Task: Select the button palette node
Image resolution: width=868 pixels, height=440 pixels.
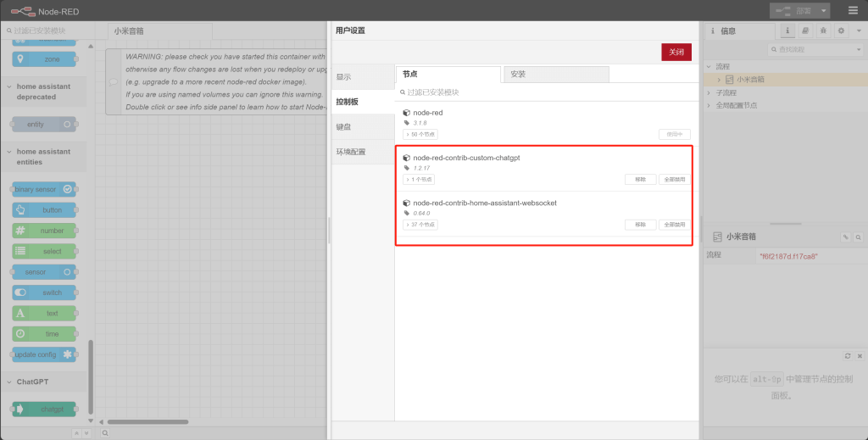Action: coord(44,209)
